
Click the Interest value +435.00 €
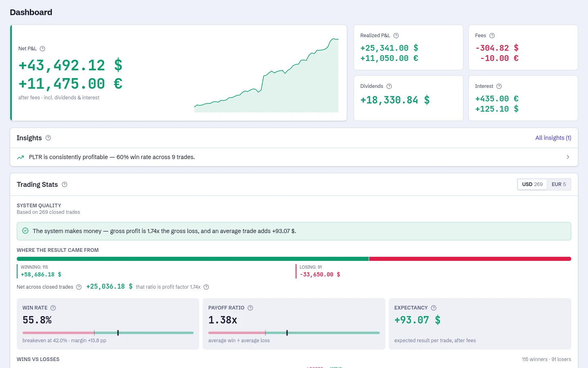[497, 99]
